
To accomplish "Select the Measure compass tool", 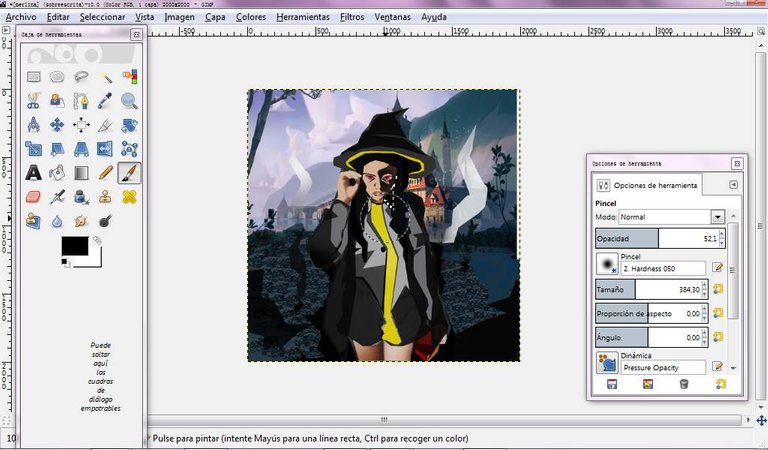I will point(33,125).
